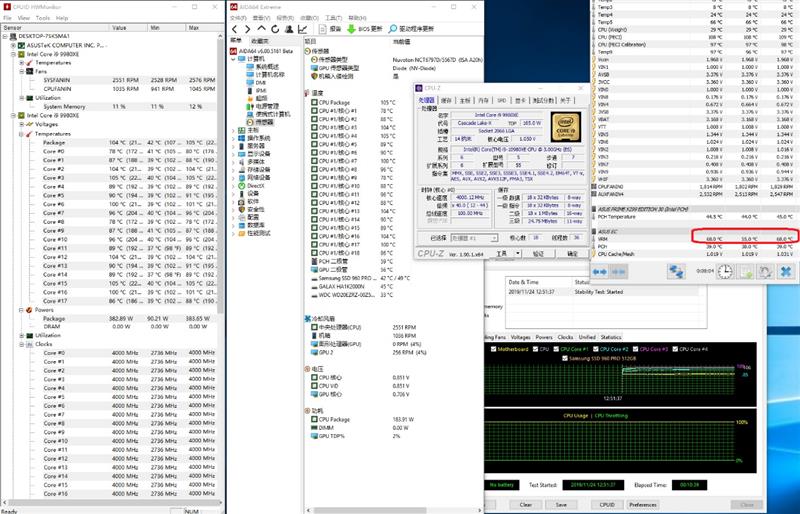Click the report page icon in AIDA64 toolbar
This screenshot has width=800, height=514.
[x=322, y=29]
